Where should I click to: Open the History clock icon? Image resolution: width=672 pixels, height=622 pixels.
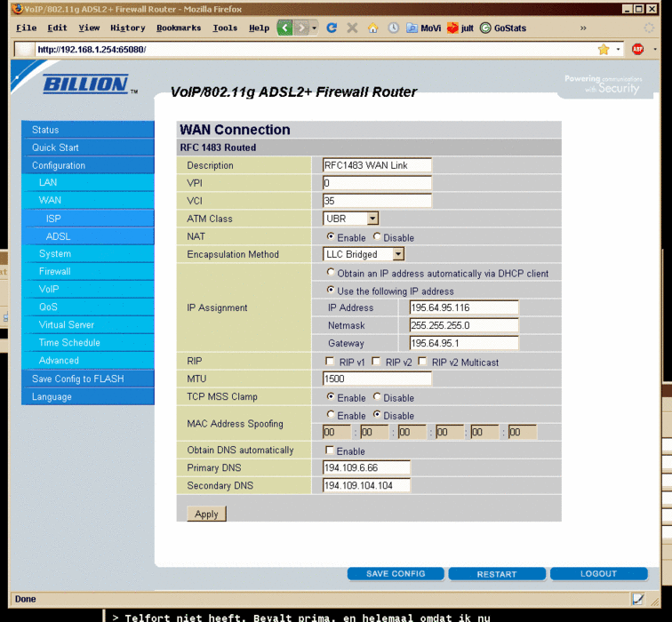pos(393,28)
